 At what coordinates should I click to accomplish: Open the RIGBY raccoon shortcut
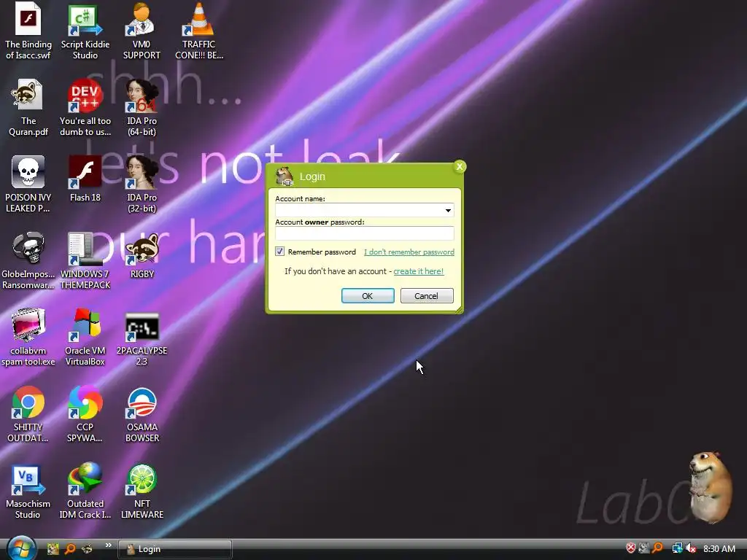142,256
